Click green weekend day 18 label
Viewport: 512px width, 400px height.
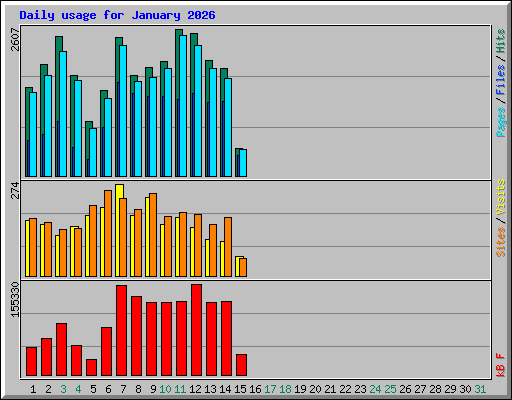tap(285, 389)
